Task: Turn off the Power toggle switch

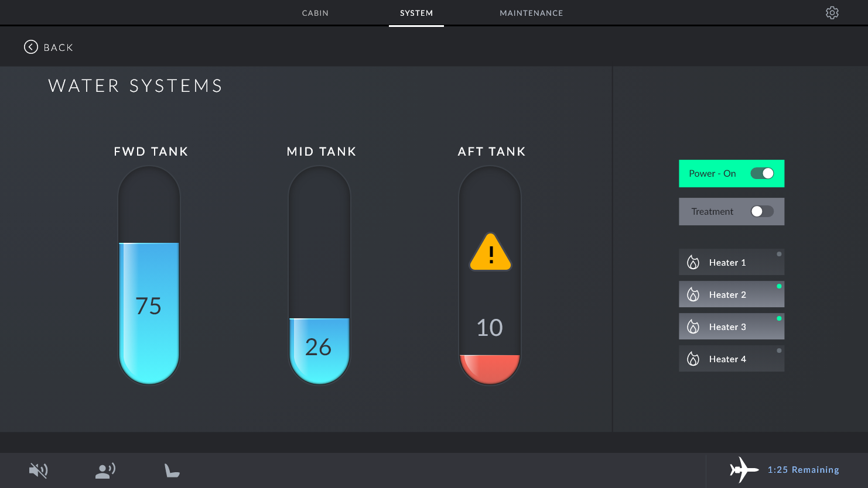Action: pos(762,173)
